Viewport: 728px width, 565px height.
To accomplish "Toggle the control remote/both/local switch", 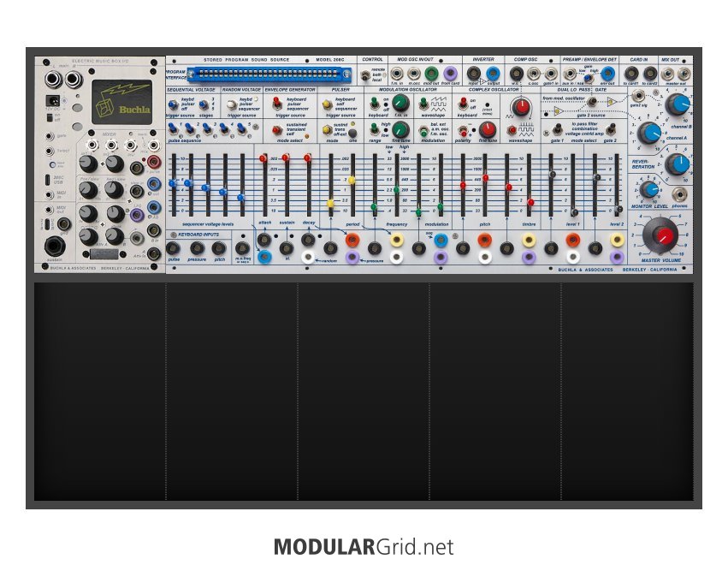I will pyautogui.click(x=366, y=74).
